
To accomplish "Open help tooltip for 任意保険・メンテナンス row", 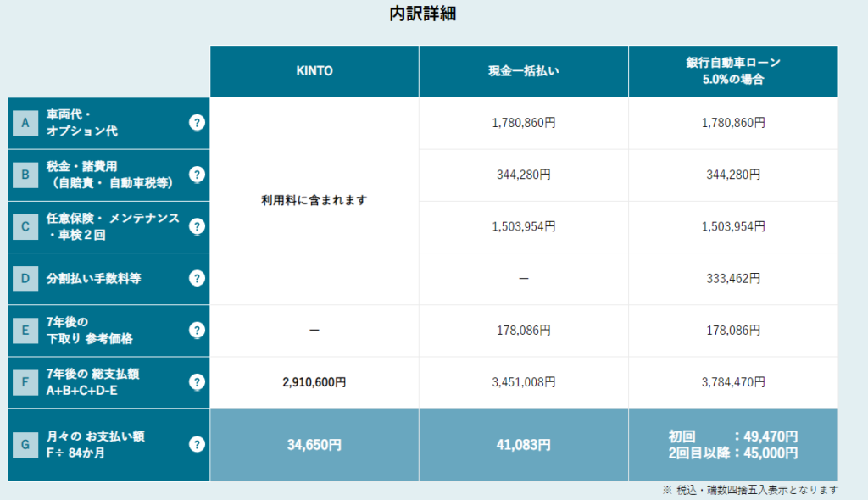I will point(197,226).
